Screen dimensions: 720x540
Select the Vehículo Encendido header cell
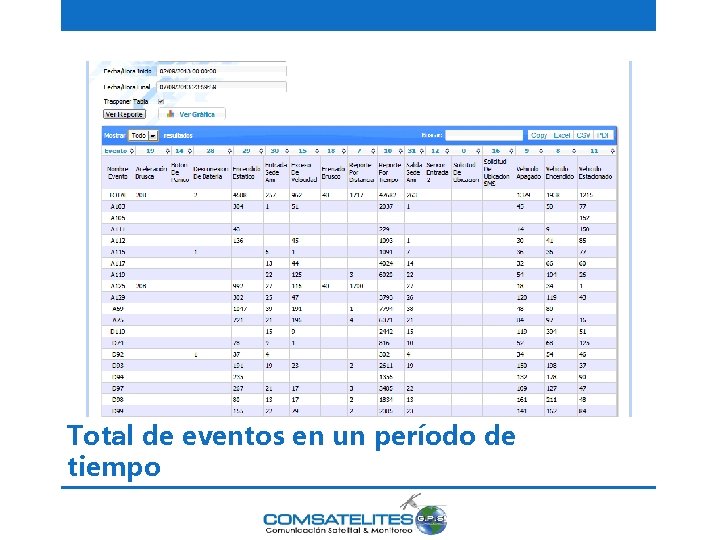(x=560, y=173)
